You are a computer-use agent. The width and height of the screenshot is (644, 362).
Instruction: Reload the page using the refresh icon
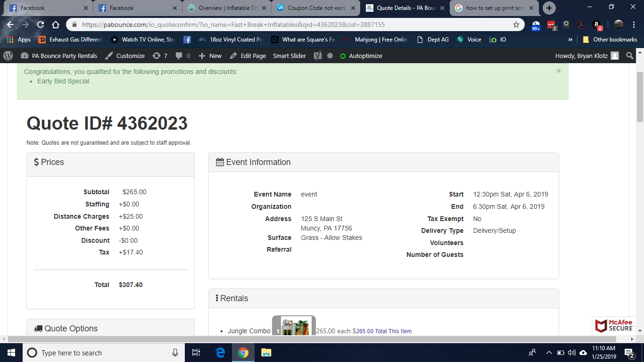41,25
